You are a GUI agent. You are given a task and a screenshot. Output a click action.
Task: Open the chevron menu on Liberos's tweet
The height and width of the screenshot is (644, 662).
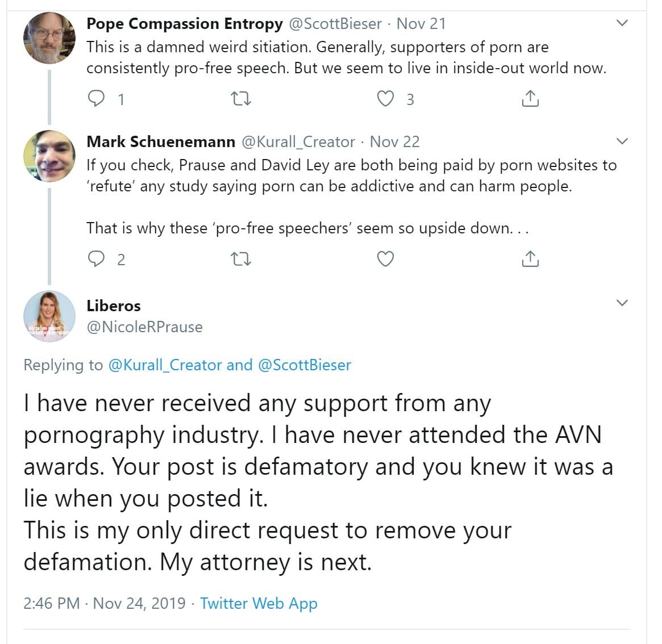coord(622,303)
